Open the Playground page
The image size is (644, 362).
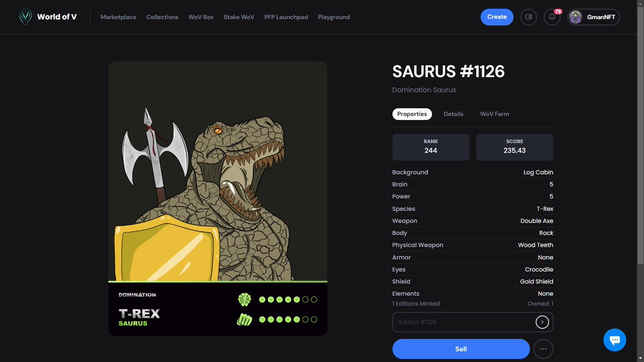334,17
